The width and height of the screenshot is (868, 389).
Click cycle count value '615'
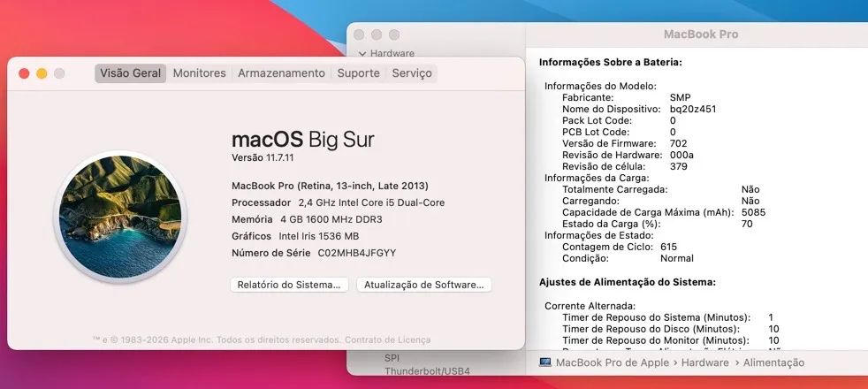pos(668,247)
